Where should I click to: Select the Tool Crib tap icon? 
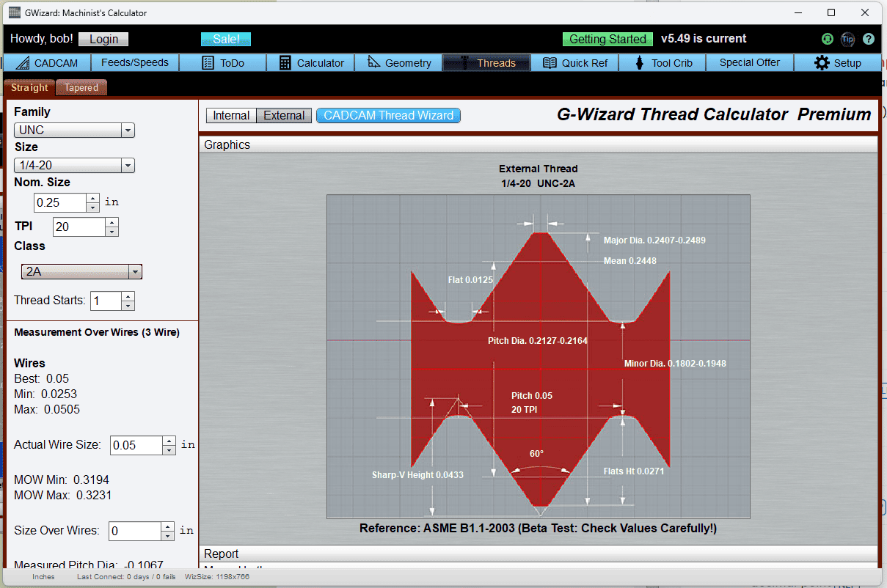click(639, 62)
